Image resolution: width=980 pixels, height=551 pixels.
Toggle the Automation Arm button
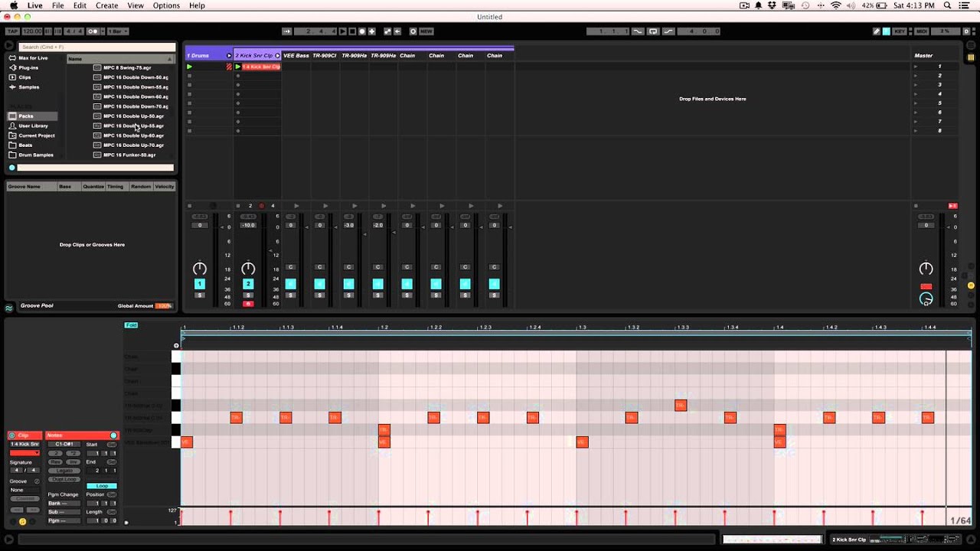click(387, 31)
